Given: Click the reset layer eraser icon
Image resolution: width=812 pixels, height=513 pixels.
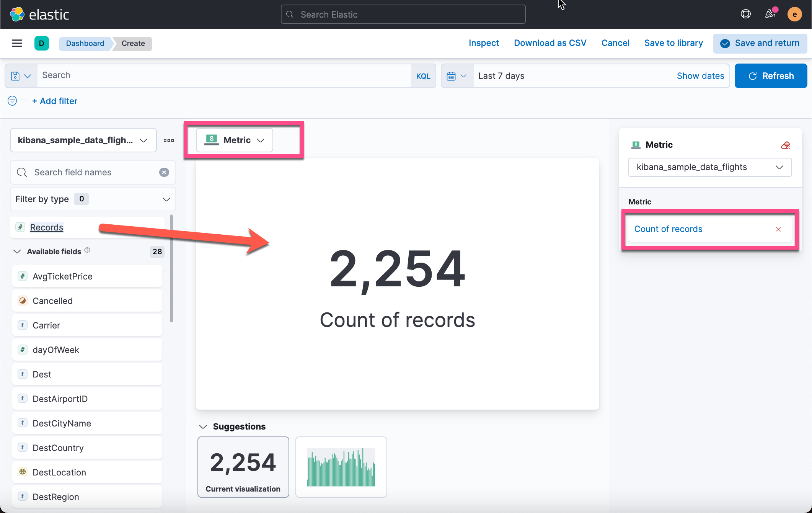Looking at the screenshot, I should [785, 145].
